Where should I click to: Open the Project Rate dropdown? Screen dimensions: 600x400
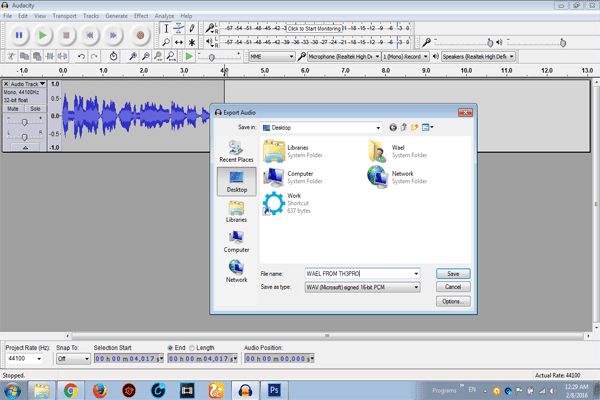(x=39, y=358)
